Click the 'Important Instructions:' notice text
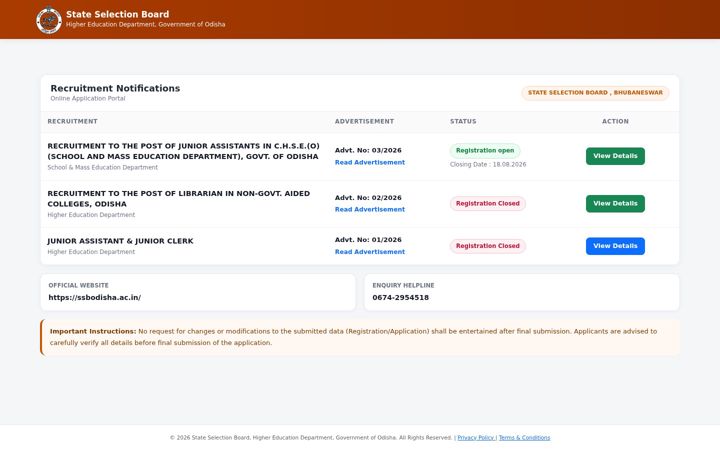 (93, 331)
